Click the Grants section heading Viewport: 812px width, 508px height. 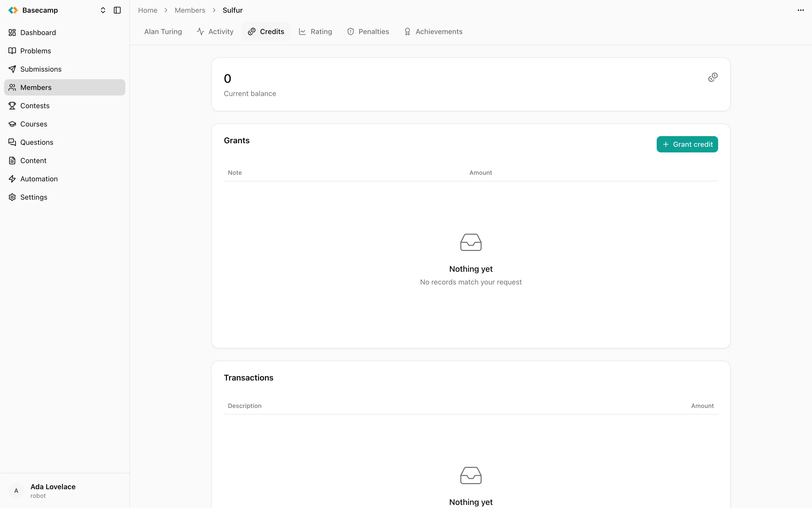pyautogui.click(x=236, y=141)
